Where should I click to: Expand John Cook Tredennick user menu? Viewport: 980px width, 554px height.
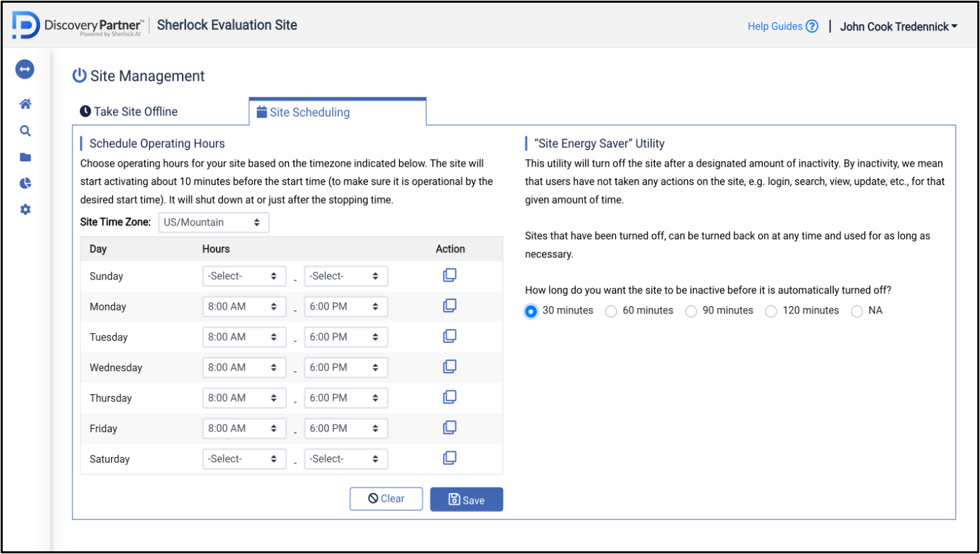click(x=898, y=26)
